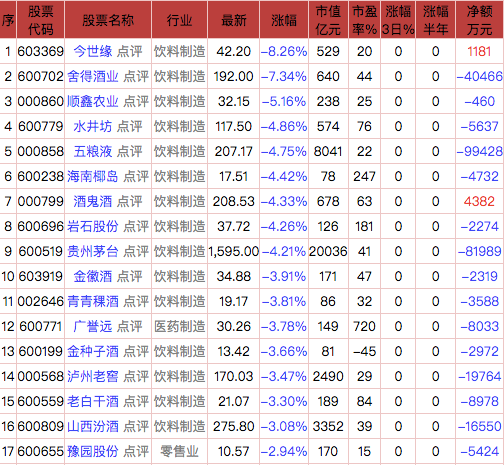Open the 广誉远 stock link
The width and height of the screenshot is (504, 465).
[x=93, y=326]
